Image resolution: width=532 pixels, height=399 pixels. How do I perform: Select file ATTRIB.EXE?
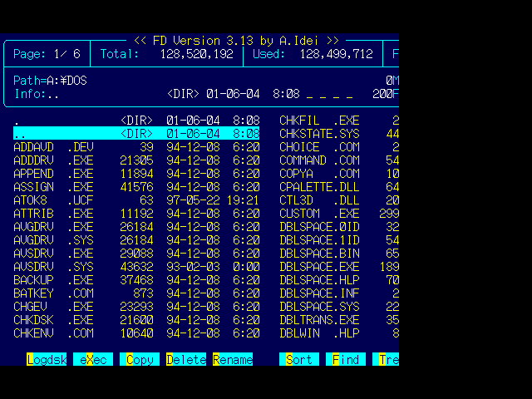[x=136, y=214]
